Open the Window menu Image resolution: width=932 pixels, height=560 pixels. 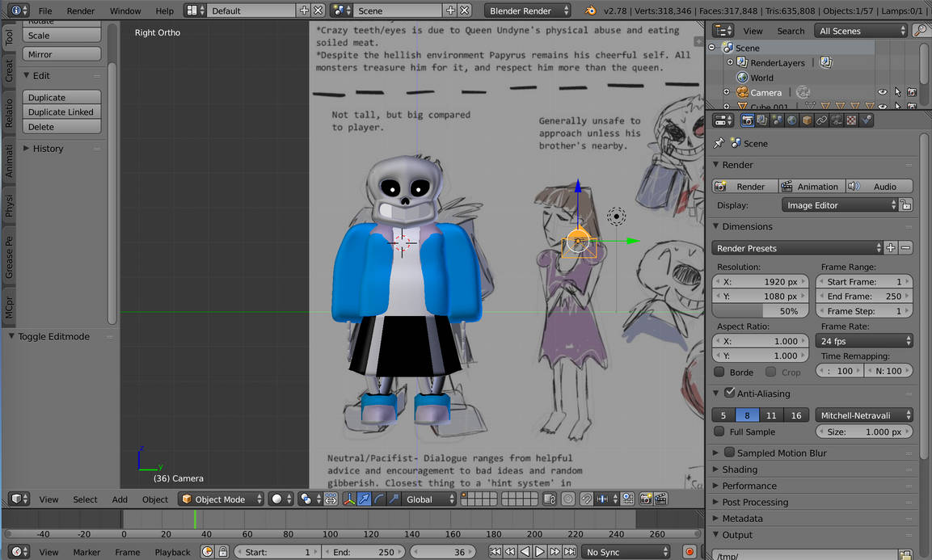(x=125, y=11)
